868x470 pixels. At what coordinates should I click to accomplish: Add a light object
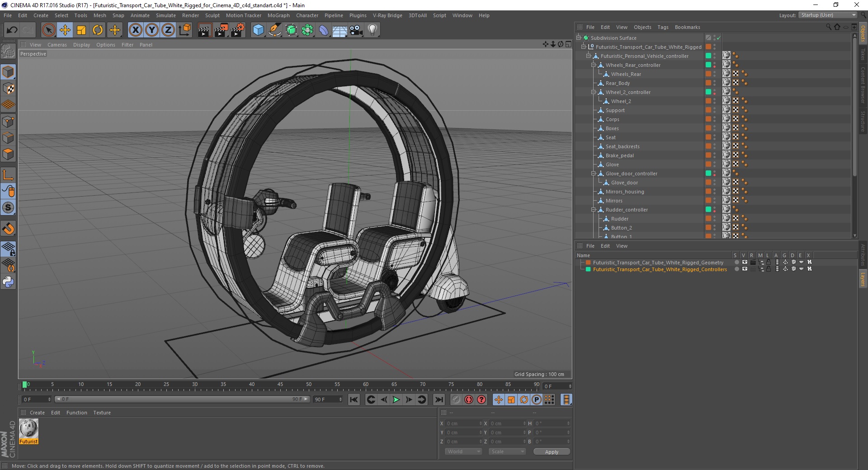[373, 30]
